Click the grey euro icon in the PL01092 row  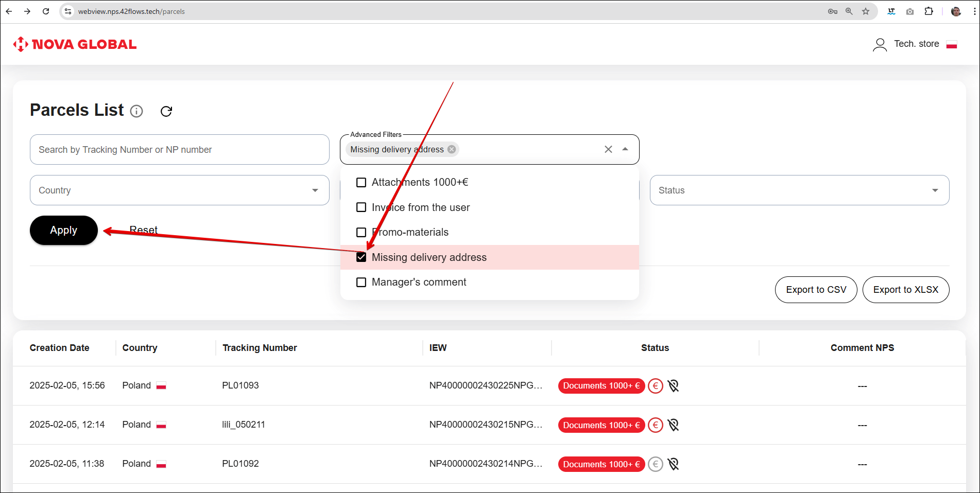[x=655, y=464]
